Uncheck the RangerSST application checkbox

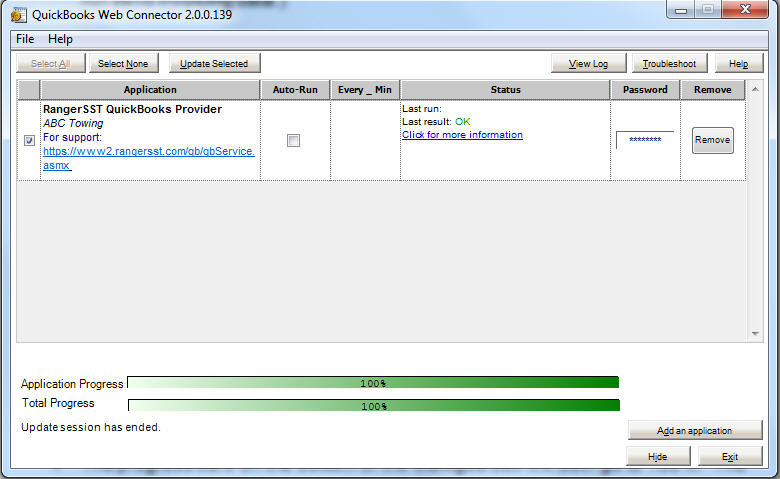click(x=29, y=141)
